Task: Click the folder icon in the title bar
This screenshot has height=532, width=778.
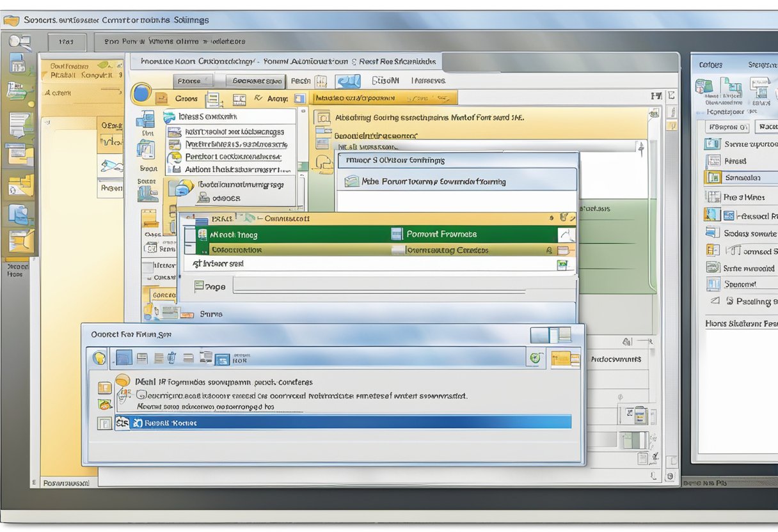Action: 12,20
